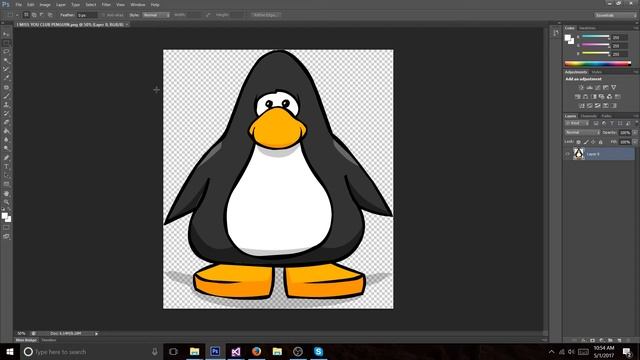Add a Levels adjustment
Image resolution: width=640 pixels, height=360 pixels.
pos(589,87)
